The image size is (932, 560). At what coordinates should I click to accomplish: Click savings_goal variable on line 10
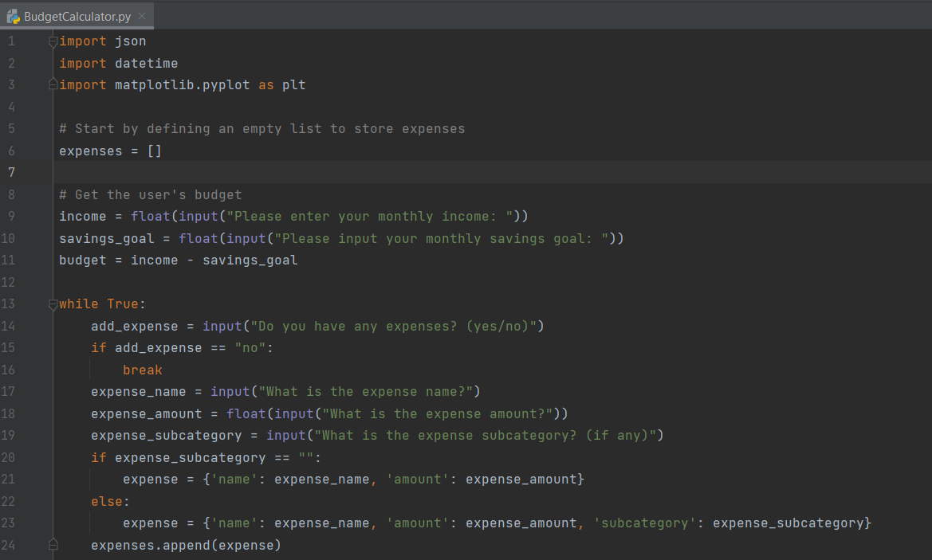104,238
